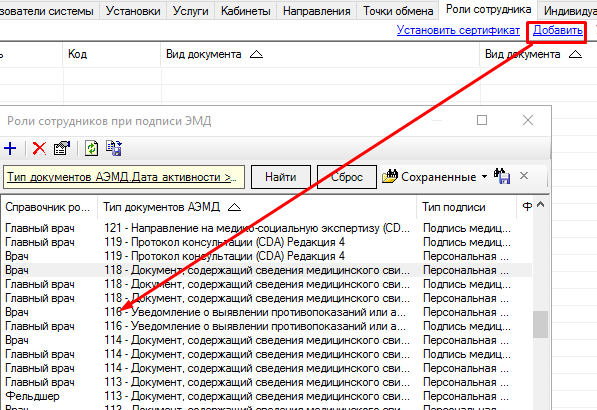This screenshot has height=410, width=597.
Task: Click the scroll up arrow of the list
Action: [x=540, y=205]
